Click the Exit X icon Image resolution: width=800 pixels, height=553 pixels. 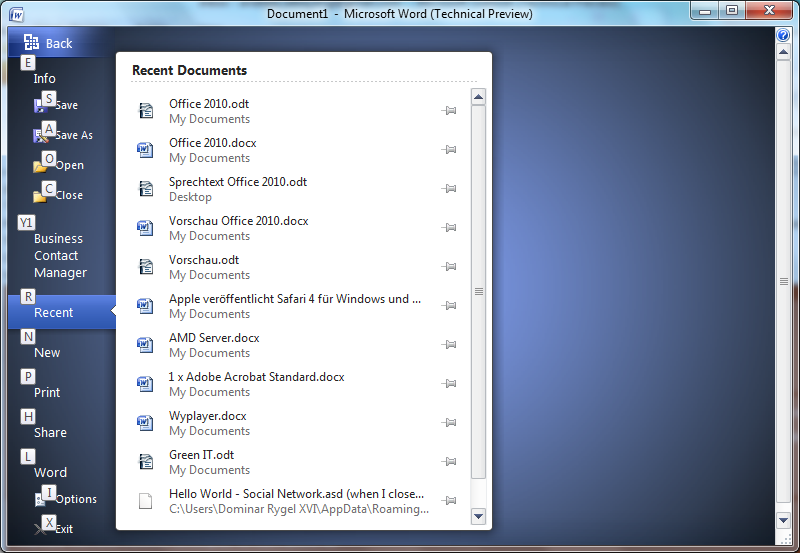[40, 530]
